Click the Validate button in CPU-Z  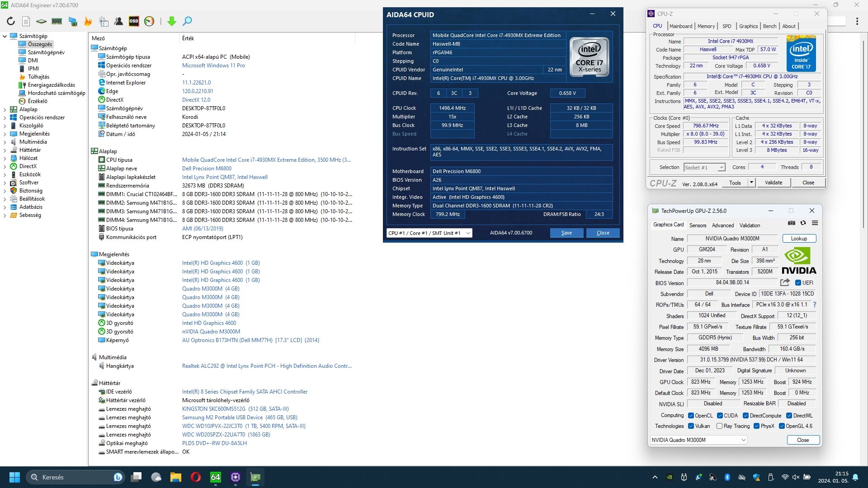click(773, 183)
